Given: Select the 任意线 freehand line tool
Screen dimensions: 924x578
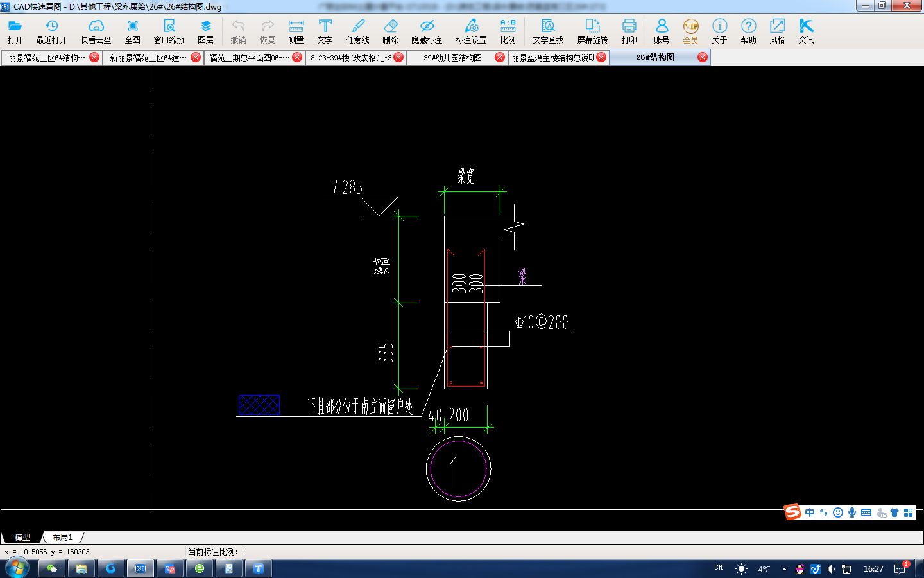Looking at the screenshot, I should click(357, 31).
